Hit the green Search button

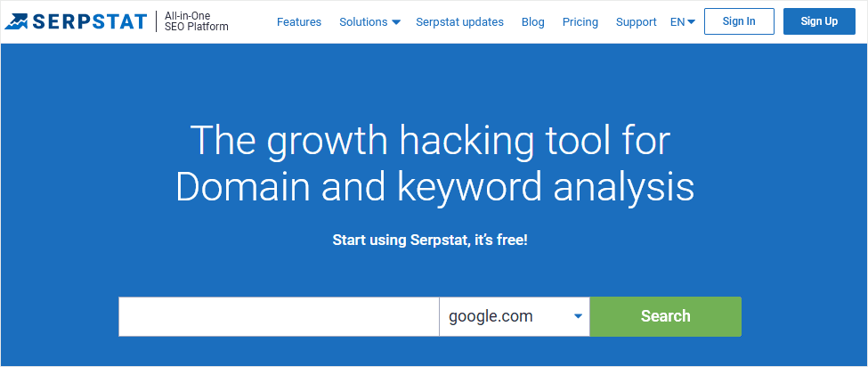pyautogui.click(x=665, y=316)
